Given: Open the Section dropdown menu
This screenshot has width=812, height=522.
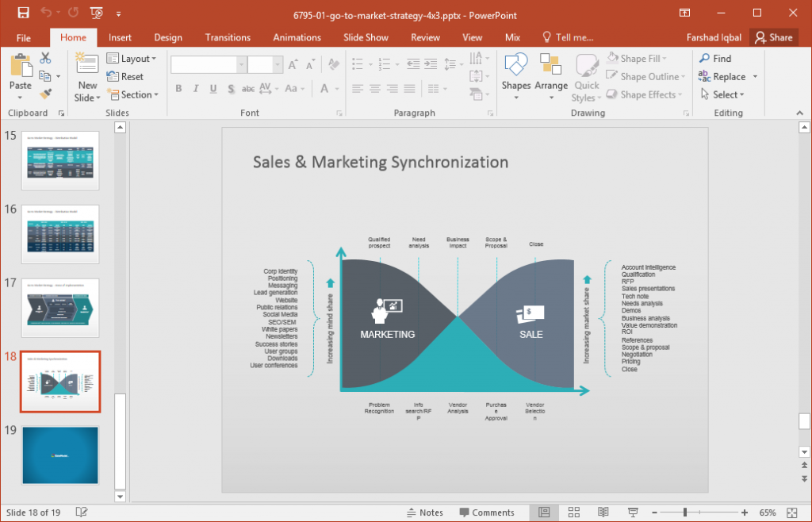Looking at the screenshot, I should (x=133, y=94).
